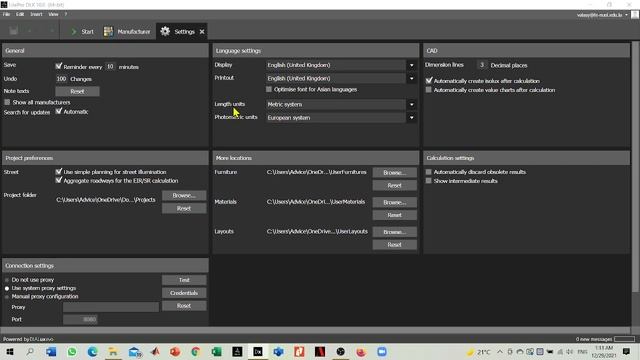Viewport: 640px width, 360px height.
Task: Enable Show all manufacturers checkbox
Action: tap(7, 102)
